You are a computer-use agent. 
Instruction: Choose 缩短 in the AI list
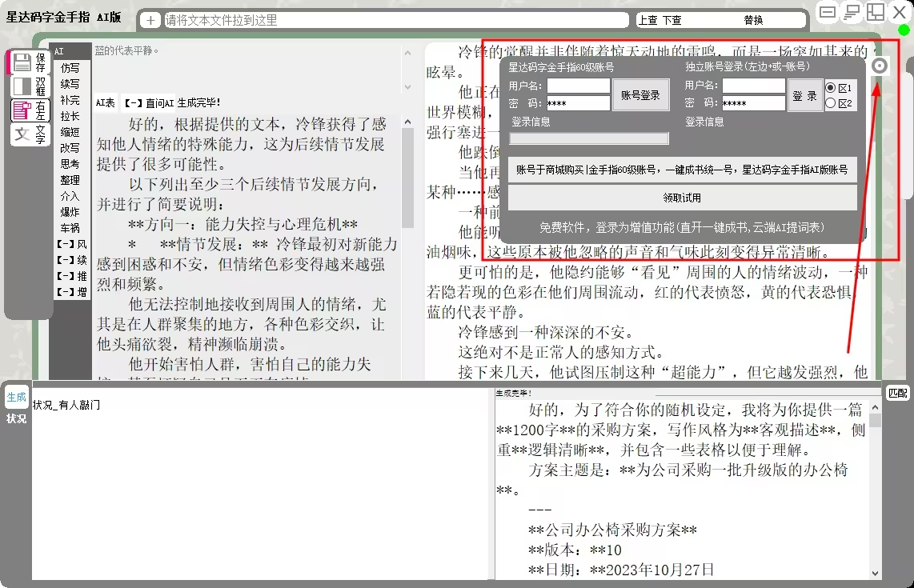70,132
